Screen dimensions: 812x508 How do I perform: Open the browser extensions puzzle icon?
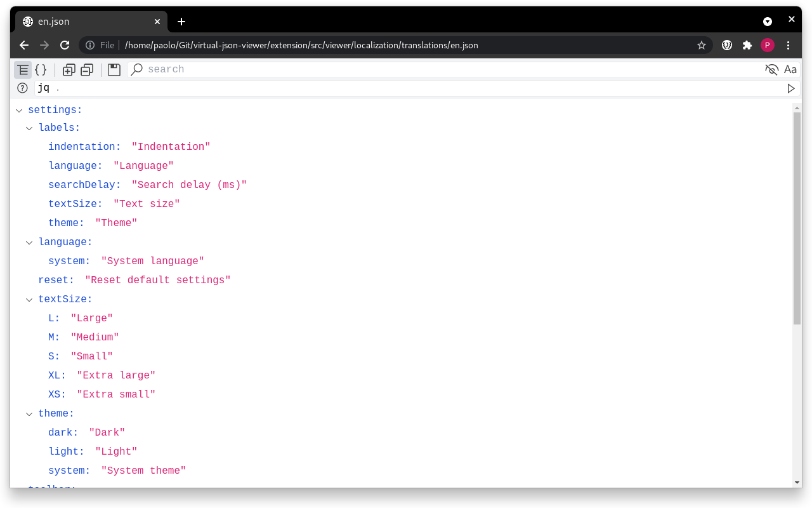click(747, 45)
